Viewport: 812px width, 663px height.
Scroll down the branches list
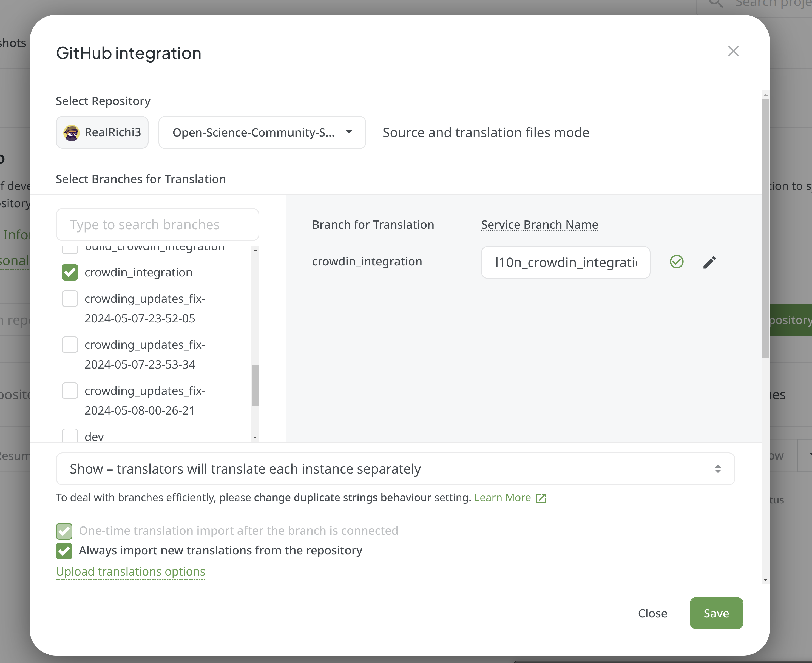255,437
